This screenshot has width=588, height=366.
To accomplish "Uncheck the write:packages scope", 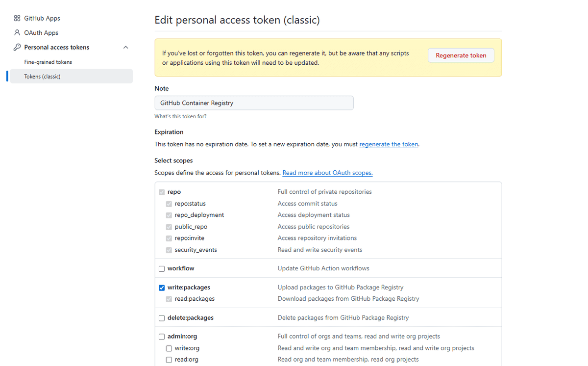I will tap(162, 288).
